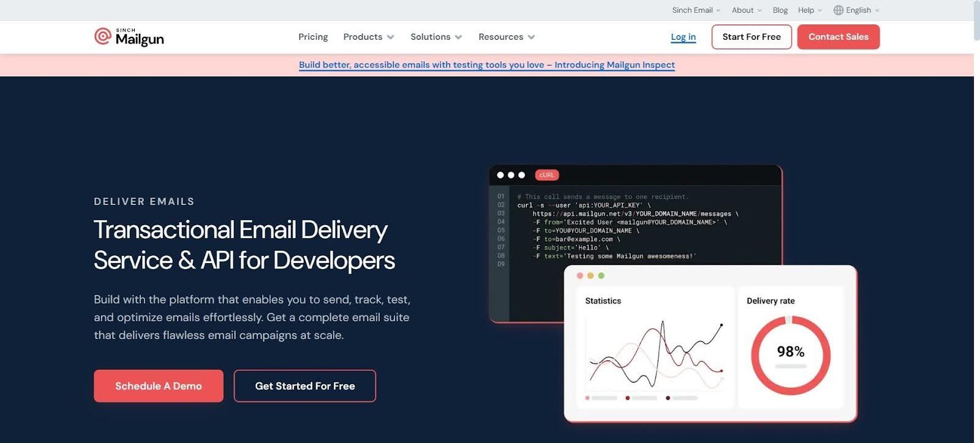Click Get Started For Free button
This screenshot has width=980, height=443.
pos(305,386)
